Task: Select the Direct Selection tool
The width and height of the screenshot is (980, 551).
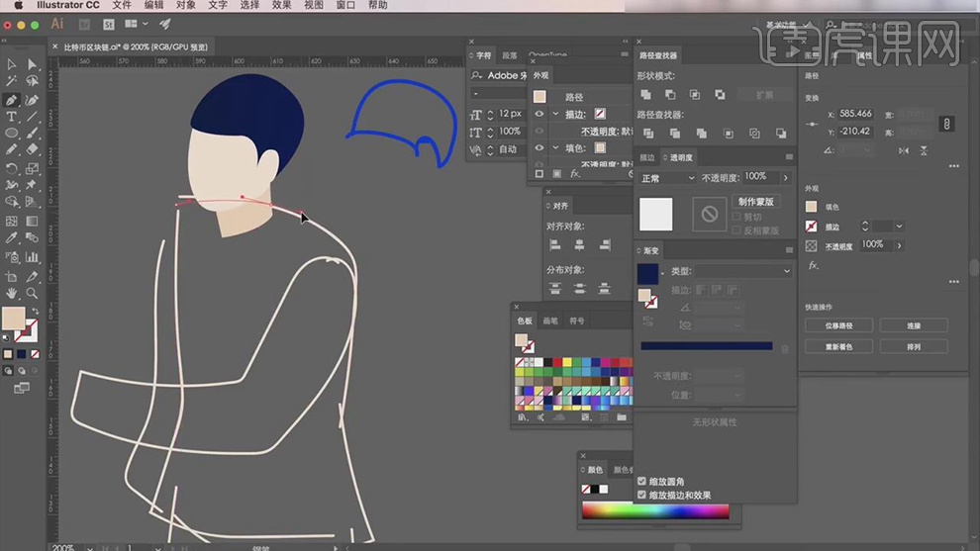Action: tap(32, 64)
